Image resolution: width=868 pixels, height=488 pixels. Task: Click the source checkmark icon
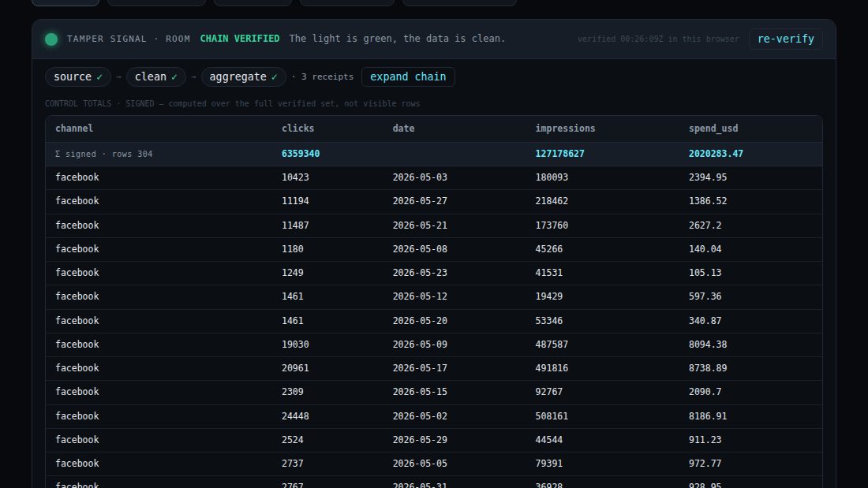(x=99, y=77)
